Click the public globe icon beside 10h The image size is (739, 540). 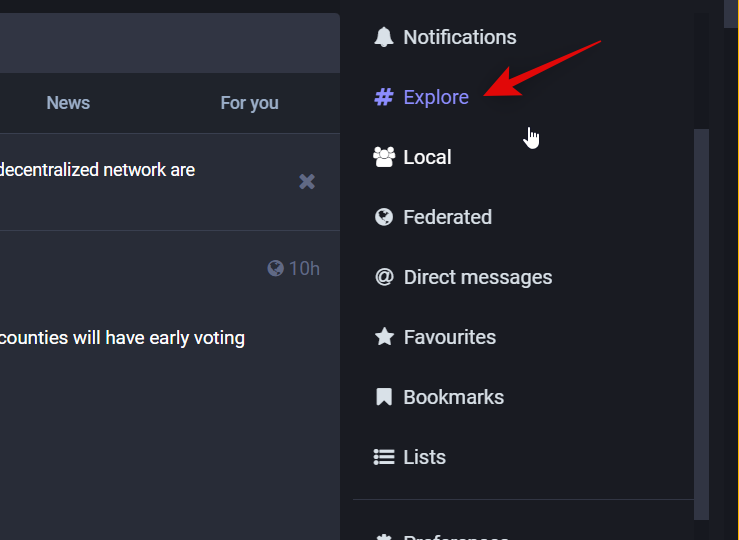tap(276, 268)
